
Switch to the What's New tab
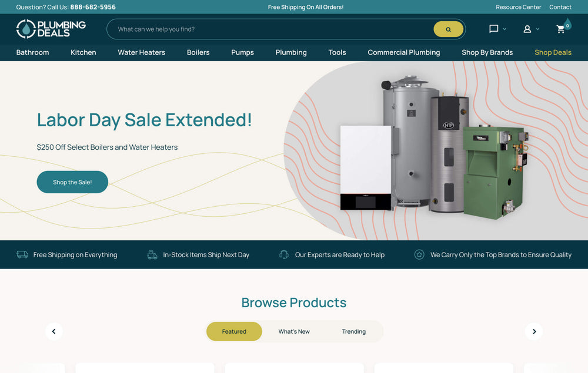(294, 331)
